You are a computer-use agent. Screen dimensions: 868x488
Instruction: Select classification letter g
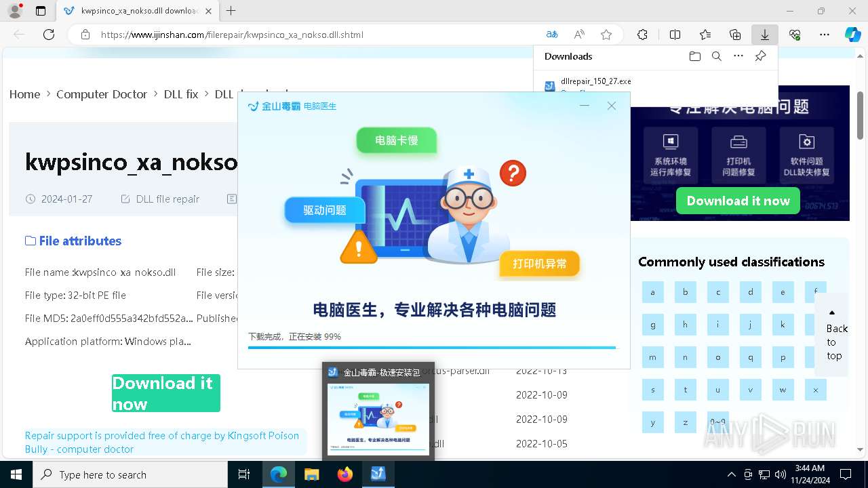tap(652, 325)
